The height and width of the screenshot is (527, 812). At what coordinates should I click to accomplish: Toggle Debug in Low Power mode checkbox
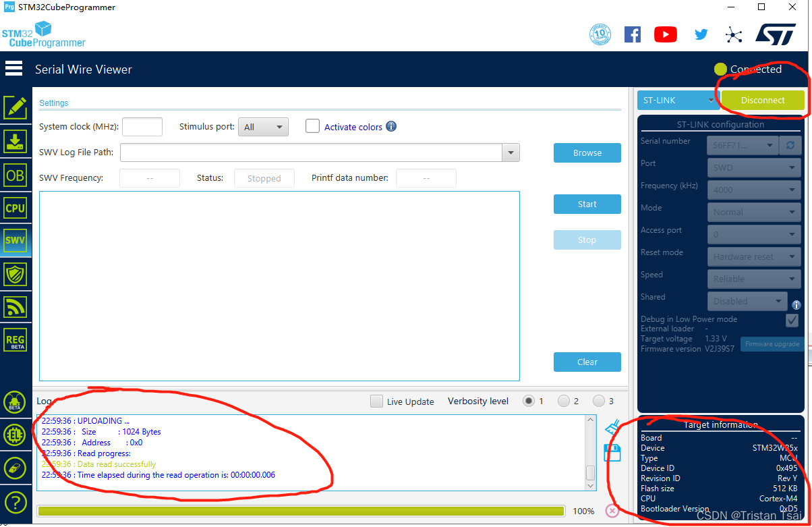[x=792, y=321]
